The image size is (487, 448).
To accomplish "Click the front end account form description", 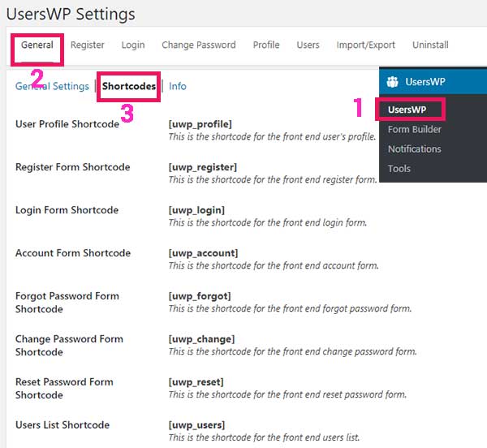I will coord(274,265).
